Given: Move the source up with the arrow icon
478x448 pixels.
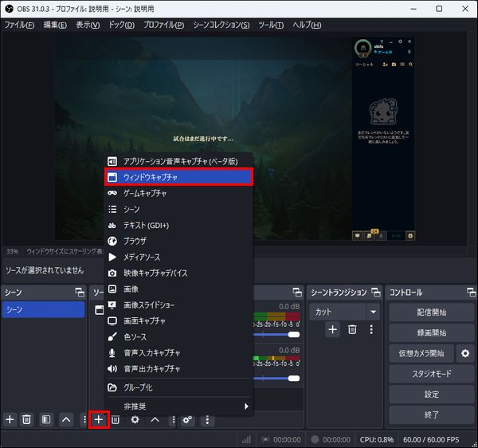Looking at the screenshot, I should (x=155, y=419).
